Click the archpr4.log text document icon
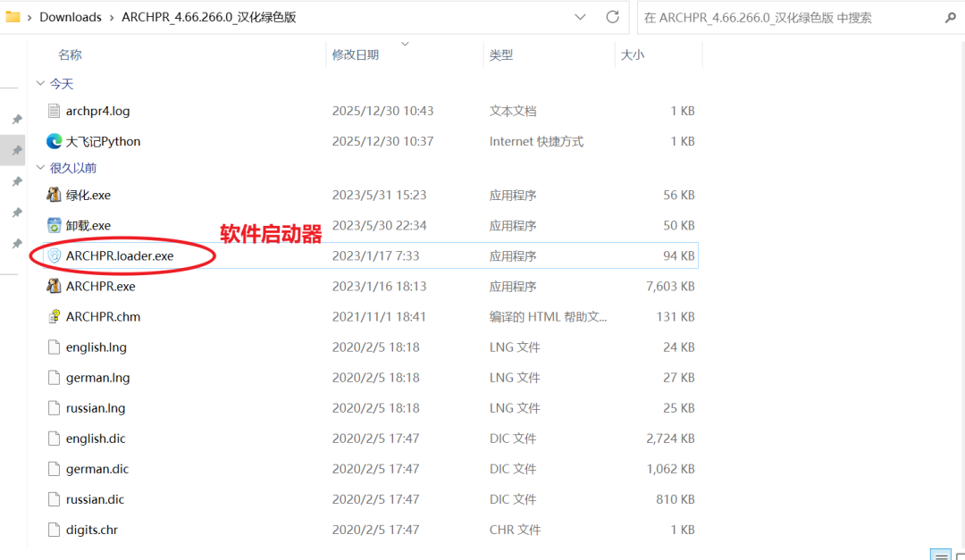 55,111
